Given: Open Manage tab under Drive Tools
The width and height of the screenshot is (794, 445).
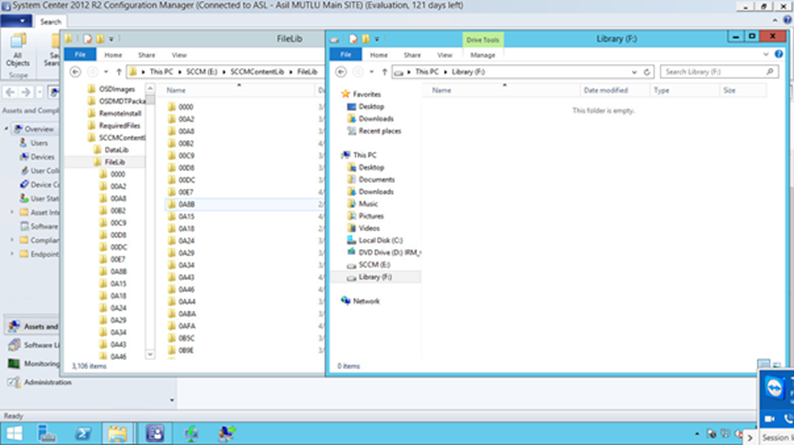Looking at the screenshot, I should coord(483,55).
